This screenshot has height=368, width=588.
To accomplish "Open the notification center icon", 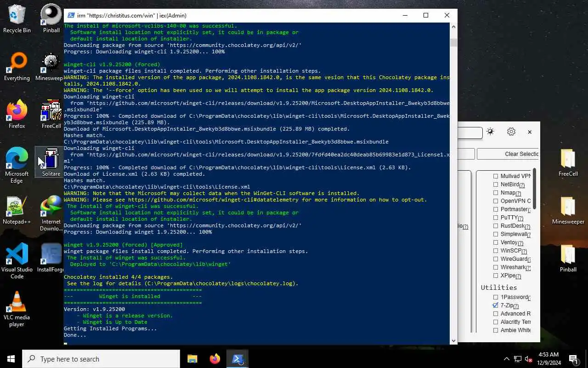I will click(573, 359).
